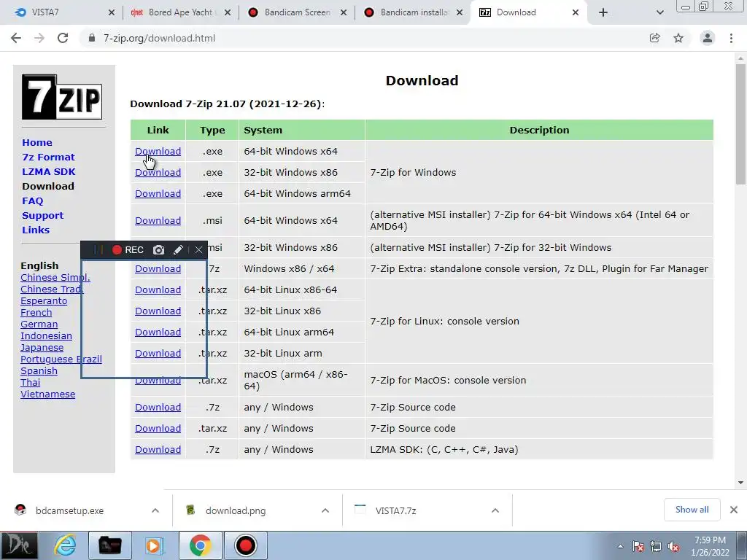The width and height of the screenshot is (747, 560).
Task: Reload the 7-zip download page
Action: [63, 38]
